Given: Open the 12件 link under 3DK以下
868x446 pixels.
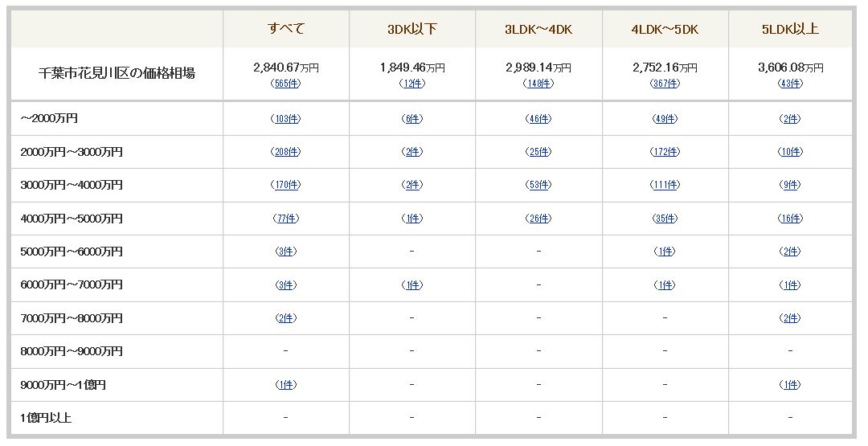Looking at the screenshot, I should coord(411,84).
